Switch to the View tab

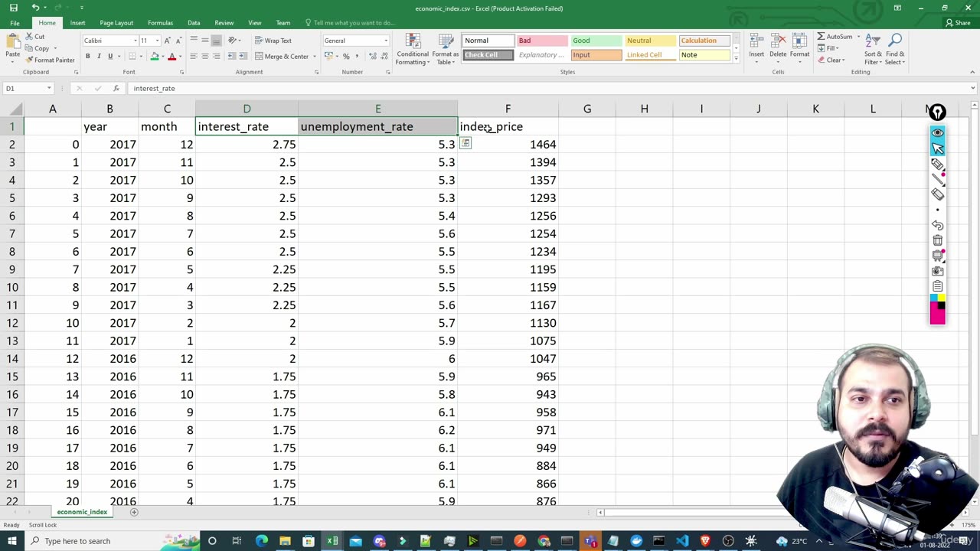255,23
